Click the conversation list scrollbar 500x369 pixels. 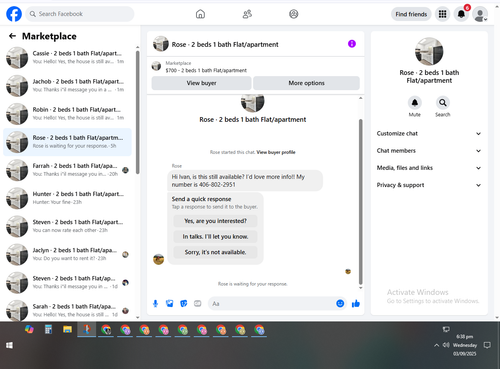[x=138, y=112]
